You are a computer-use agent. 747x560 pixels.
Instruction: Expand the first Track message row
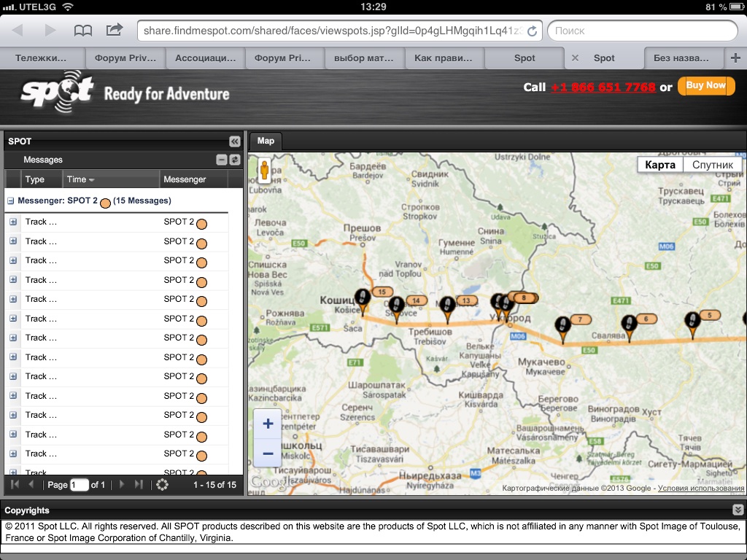pos(13,222)
